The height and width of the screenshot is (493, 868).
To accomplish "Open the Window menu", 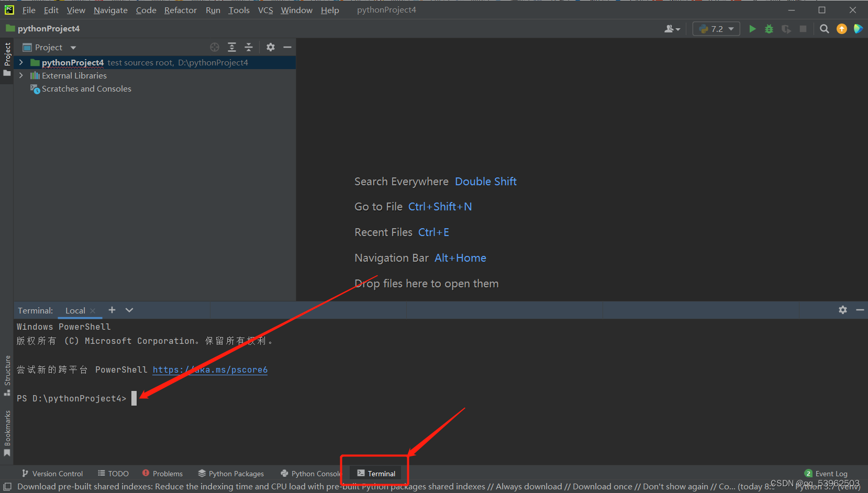I will (x=296, y=10).
